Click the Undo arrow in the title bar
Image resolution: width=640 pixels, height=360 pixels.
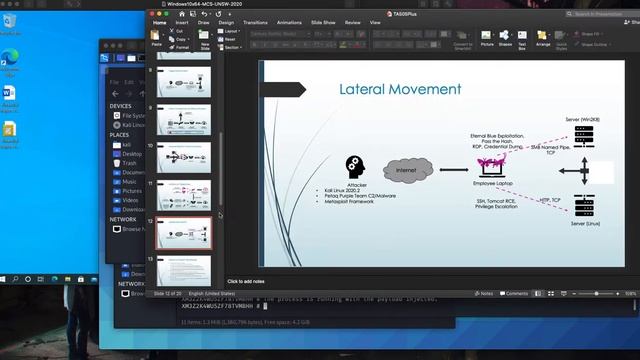click(x=204, y=14)
